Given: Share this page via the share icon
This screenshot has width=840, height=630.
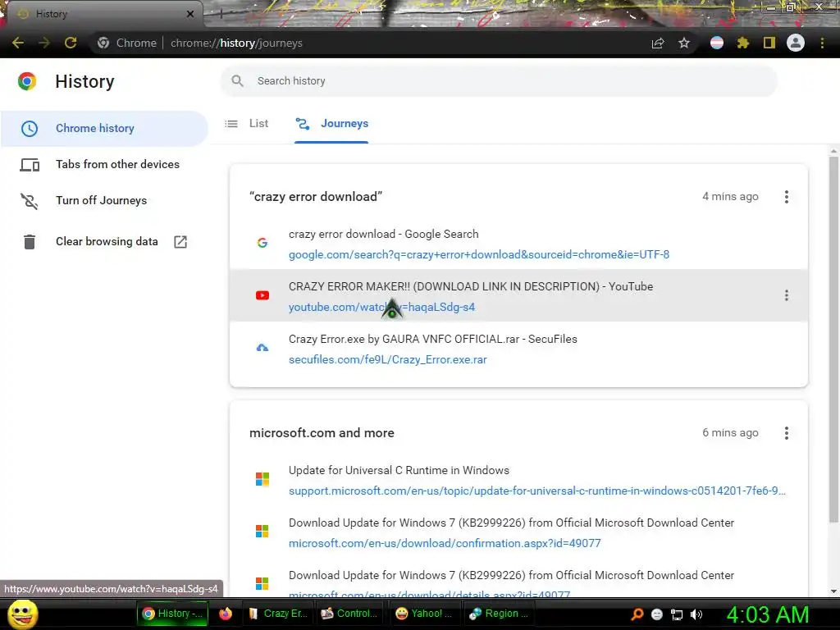Looking at the screenshot, I should 658,43.
